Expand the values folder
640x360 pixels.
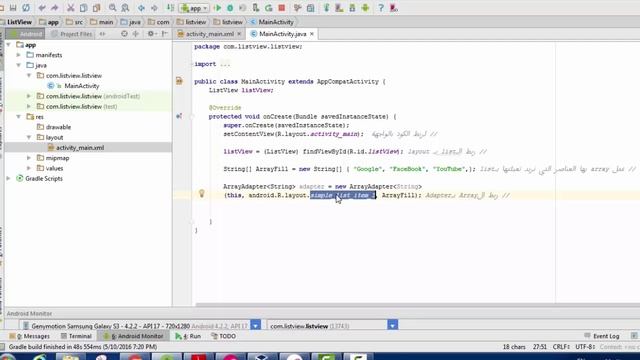click(29, 168)
